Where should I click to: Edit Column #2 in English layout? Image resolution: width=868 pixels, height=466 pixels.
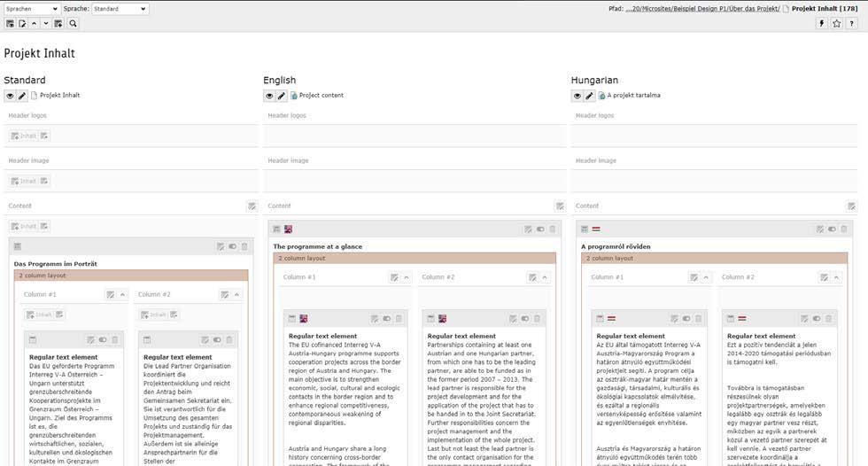pyautogui.click(x=532, y=277)
